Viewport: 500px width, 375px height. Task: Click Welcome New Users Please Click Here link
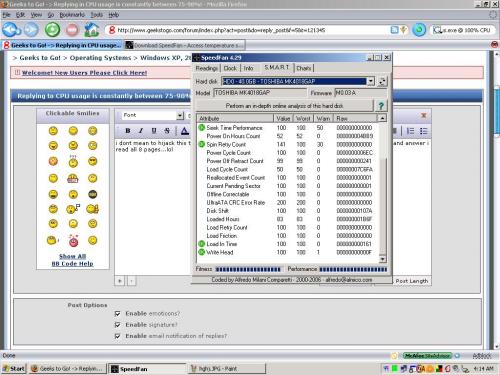click(84, 73)
